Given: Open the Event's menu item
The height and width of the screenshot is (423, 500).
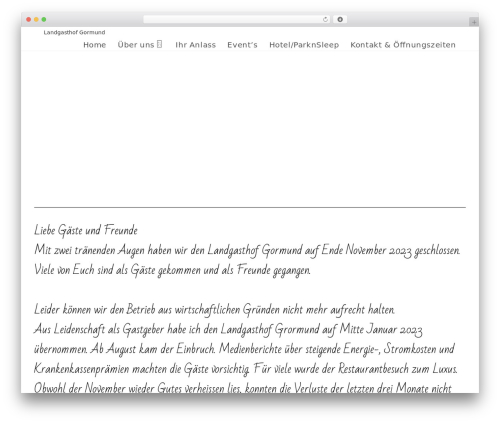Looking at the screenshot, I should [242, 45].
